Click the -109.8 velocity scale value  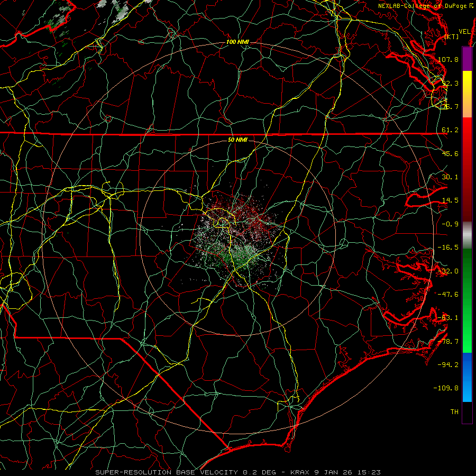446,388
